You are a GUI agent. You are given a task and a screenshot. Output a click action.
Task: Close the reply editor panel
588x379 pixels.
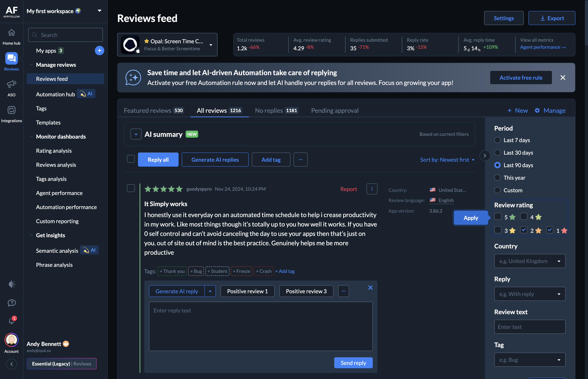coord(370,287)
